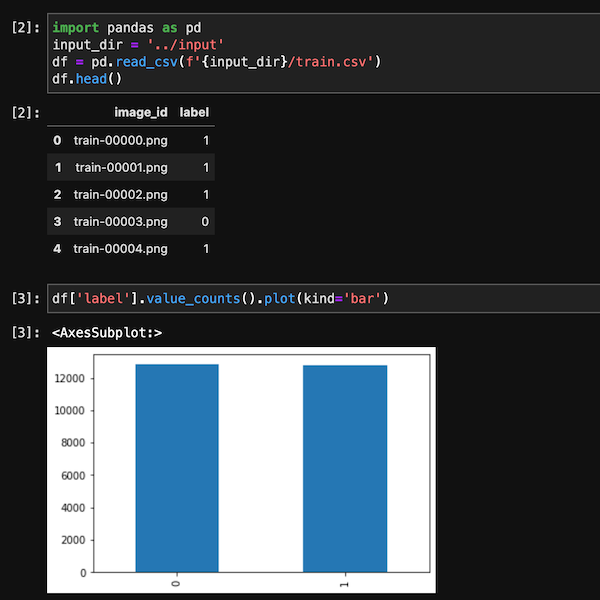Click the output prompt [3] beside AxesSubplot
This screenshot has height=600, width=600.
click(26, 333)
